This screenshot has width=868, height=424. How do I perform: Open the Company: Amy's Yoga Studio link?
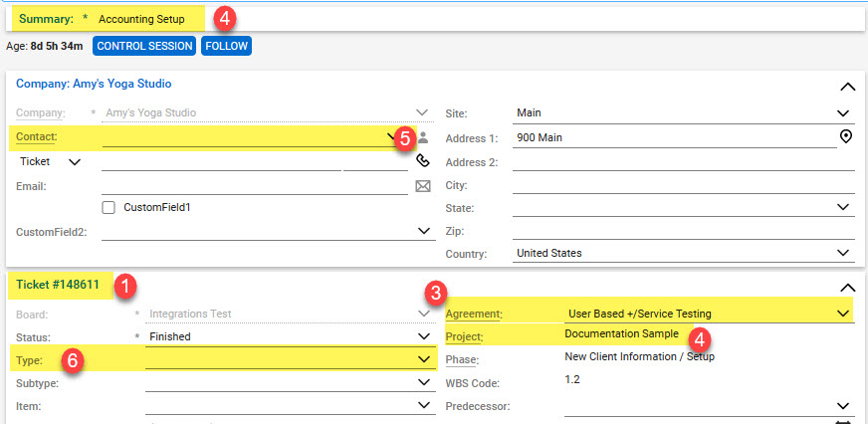94,85
